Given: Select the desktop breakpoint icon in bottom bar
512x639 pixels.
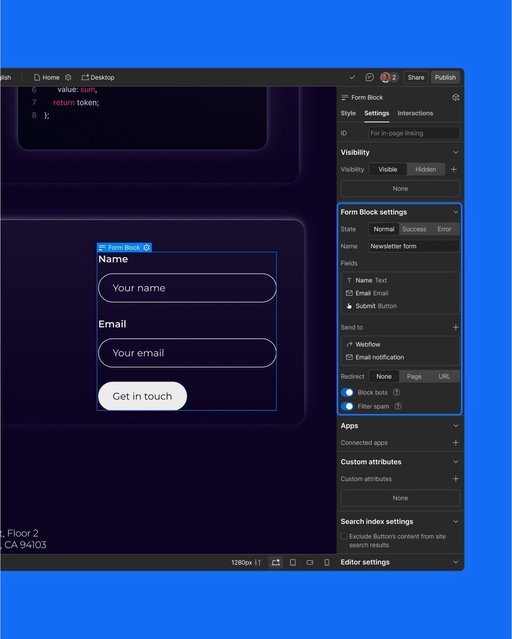Looking at the screenshot, I should pos(276,562).
